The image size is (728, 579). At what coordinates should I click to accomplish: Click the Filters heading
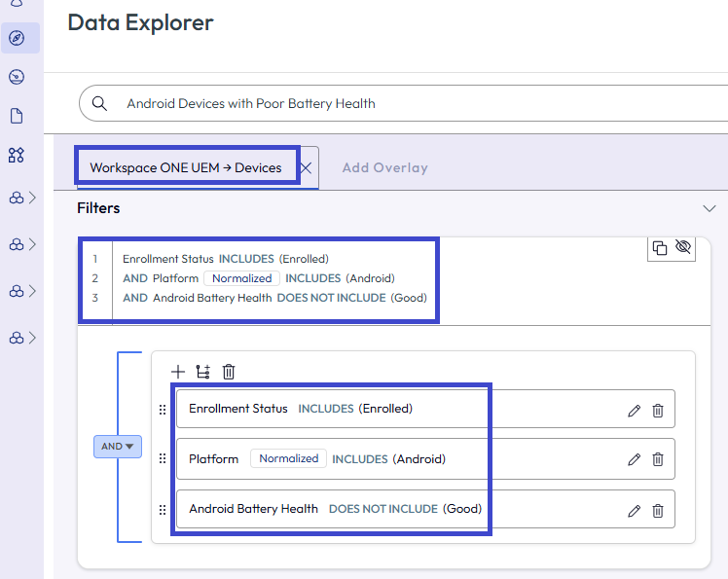[x=98, y=208]
